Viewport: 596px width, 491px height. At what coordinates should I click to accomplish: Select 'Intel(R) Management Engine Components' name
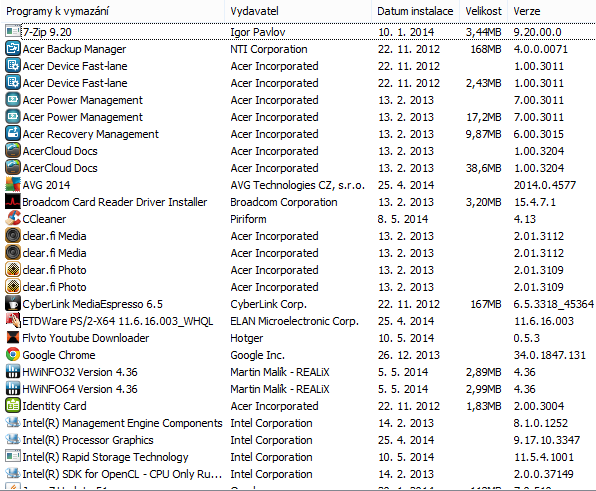point(122,423)
